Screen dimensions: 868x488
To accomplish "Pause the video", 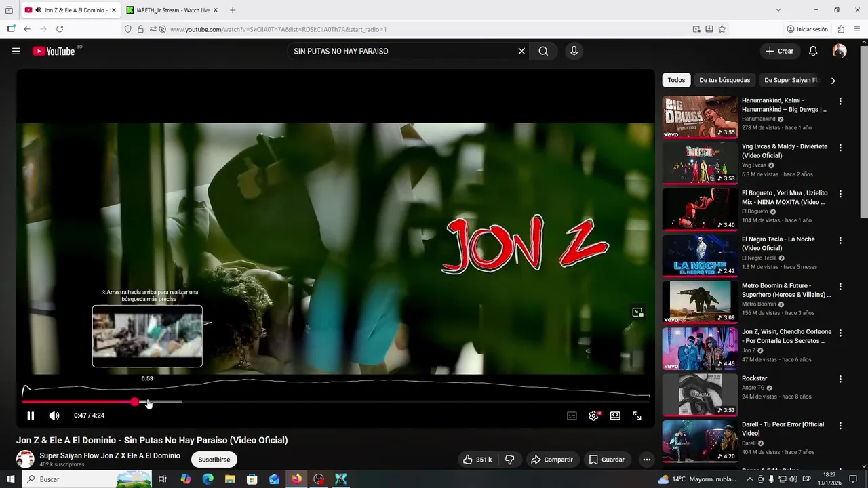I will click(31, 415).
